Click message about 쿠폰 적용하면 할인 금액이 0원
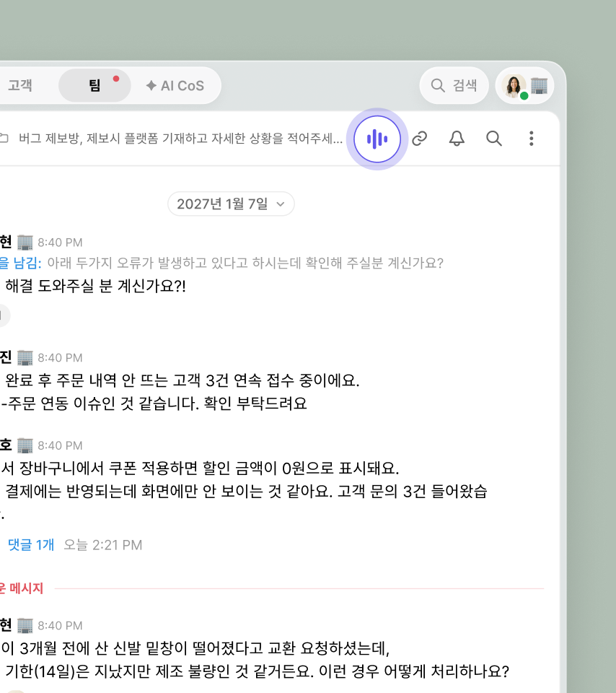The image size is (616, 693). [x=200, y=468]
